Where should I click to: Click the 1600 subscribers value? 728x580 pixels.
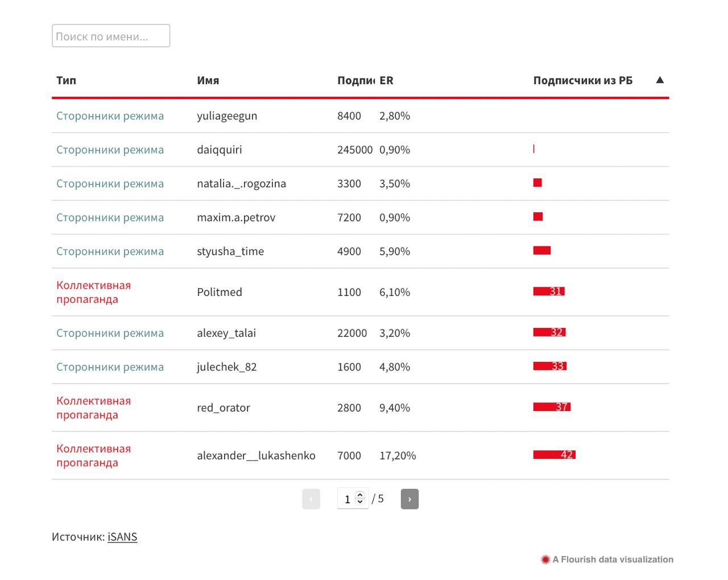(x=349, y=367)
